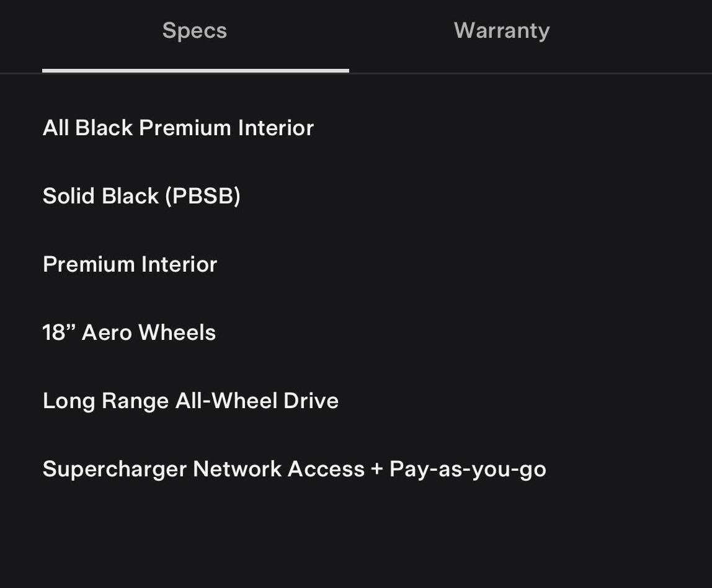712x588 pixels.
Task: Click the 18” wheel size text
Action: [58, 332]
